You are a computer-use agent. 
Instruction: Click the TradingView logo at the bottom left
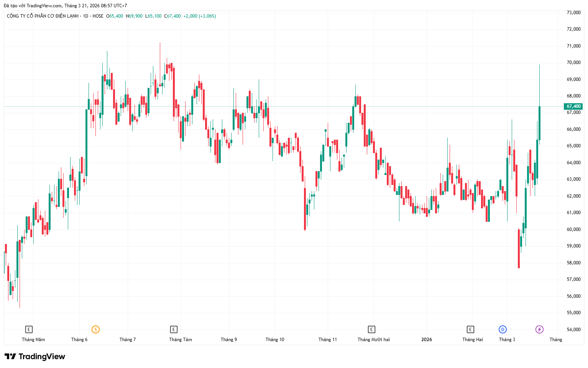[x=35, y=356]
